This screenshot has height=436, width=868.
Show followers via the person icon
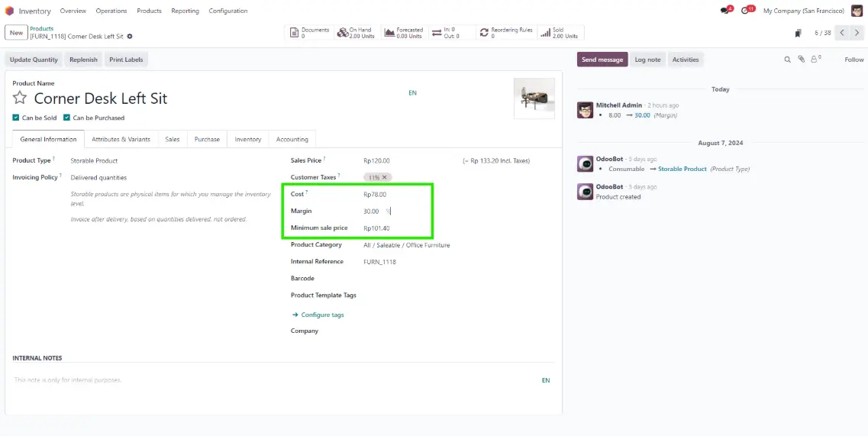815,60
